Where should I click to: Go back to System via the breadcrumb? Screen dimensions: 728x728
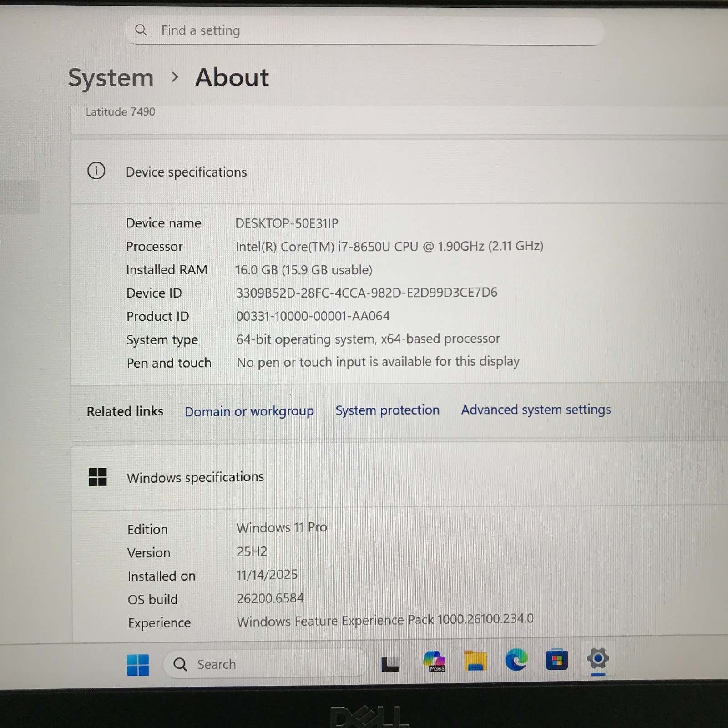[x=111, y=77]
